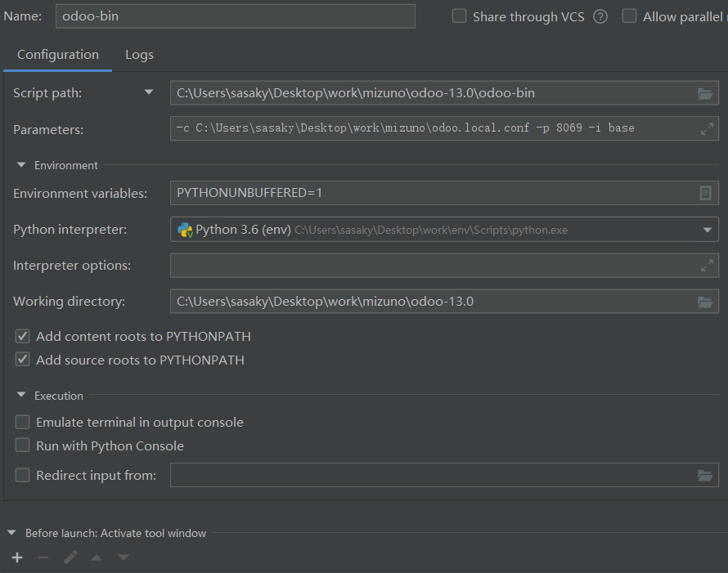
Task: Collapse the Execution section
Action: click(21, 395)
